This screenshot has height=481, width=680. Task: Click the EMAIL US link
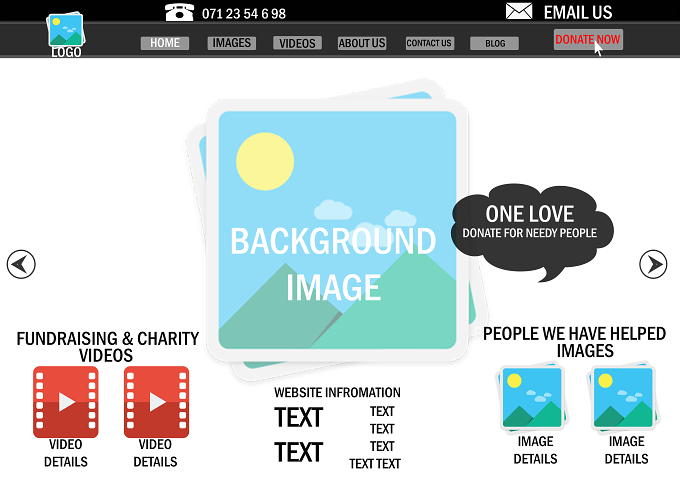click(578, 12)
